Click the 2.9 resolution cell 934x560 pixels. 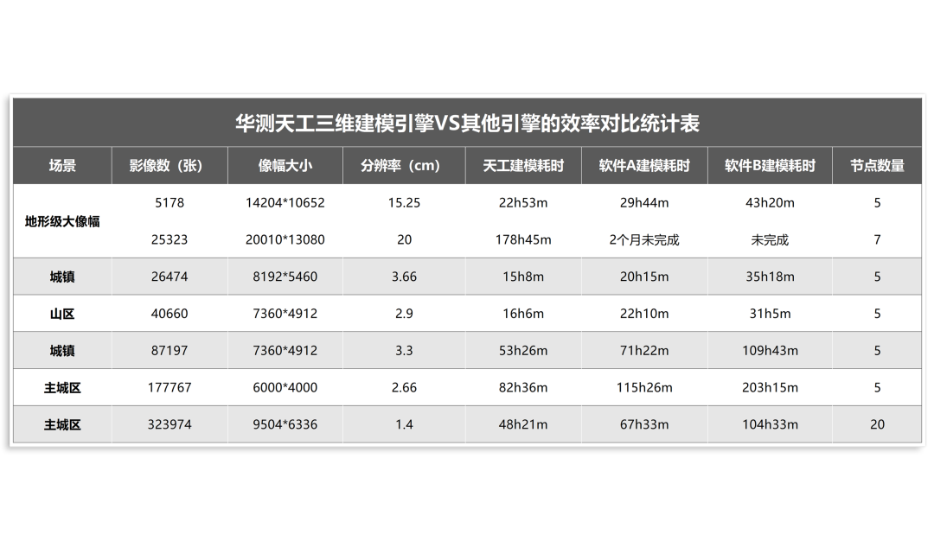click(x=404, y=314)
